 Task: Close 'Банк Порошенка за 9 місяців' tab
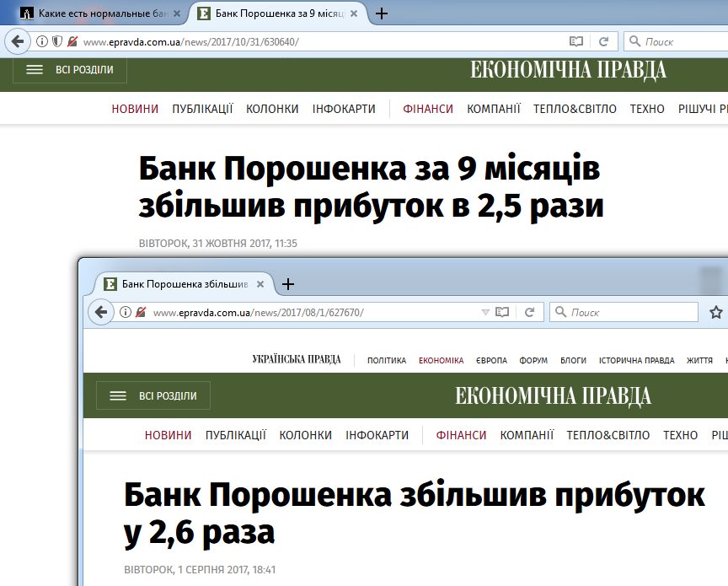[354, 13]
